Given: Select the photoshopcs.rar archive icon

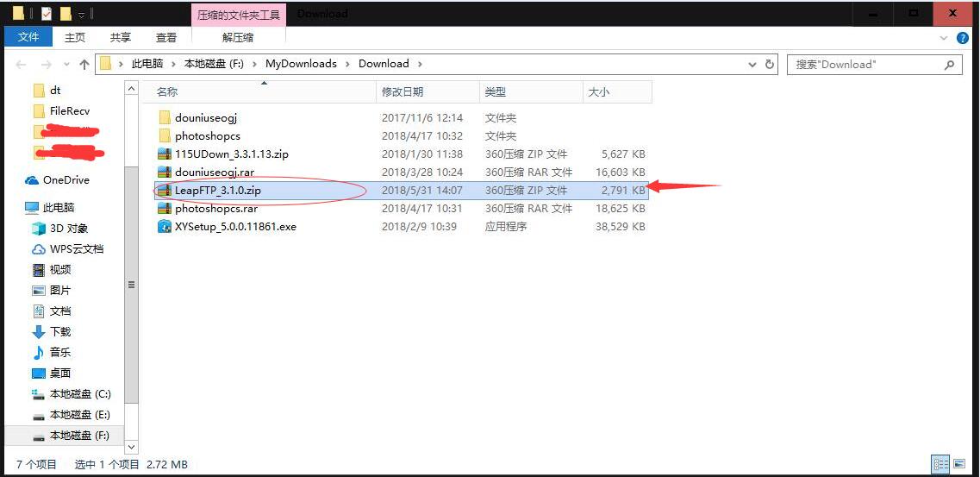Looking at the screenshot, I should pyautogui.click(x=165, y=208).
